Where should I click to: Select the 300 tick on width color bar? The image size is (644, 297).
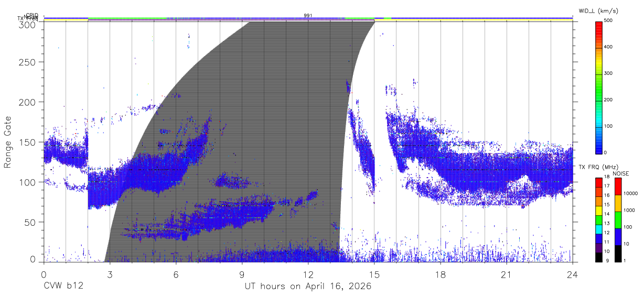[x=609, y=73]
